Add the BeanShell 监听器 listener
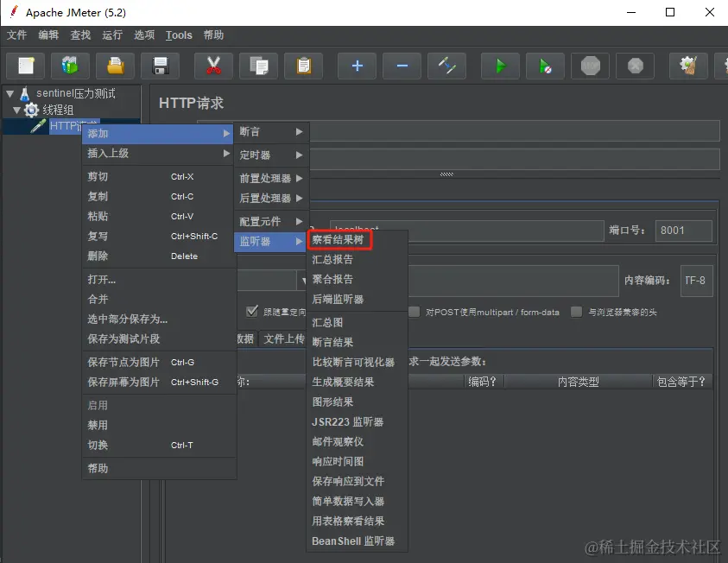This screenshot has width=728, height=563. pos(357,541)
